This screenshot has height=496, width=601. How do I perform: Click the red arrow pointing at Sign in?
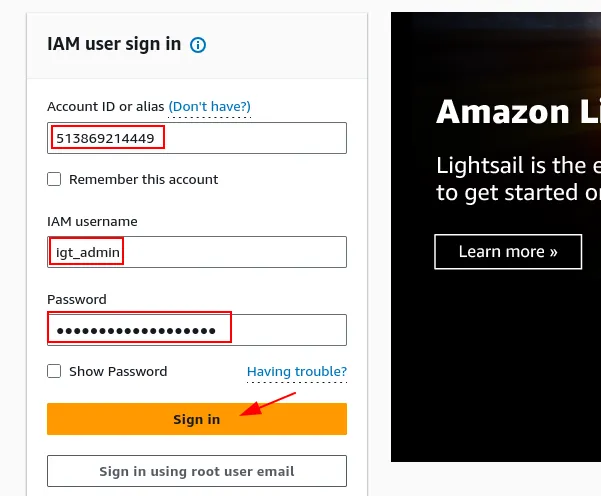pos(268,403)
